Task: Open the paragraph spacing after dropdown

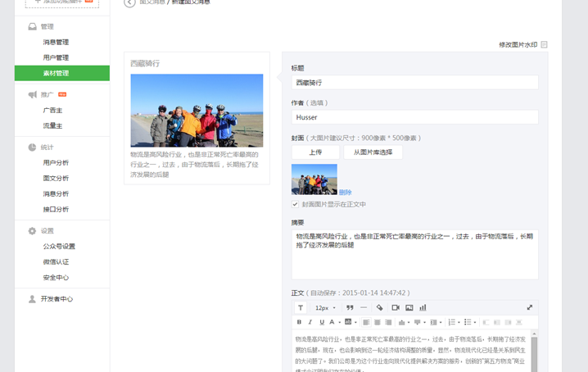Action: point(424,323)
